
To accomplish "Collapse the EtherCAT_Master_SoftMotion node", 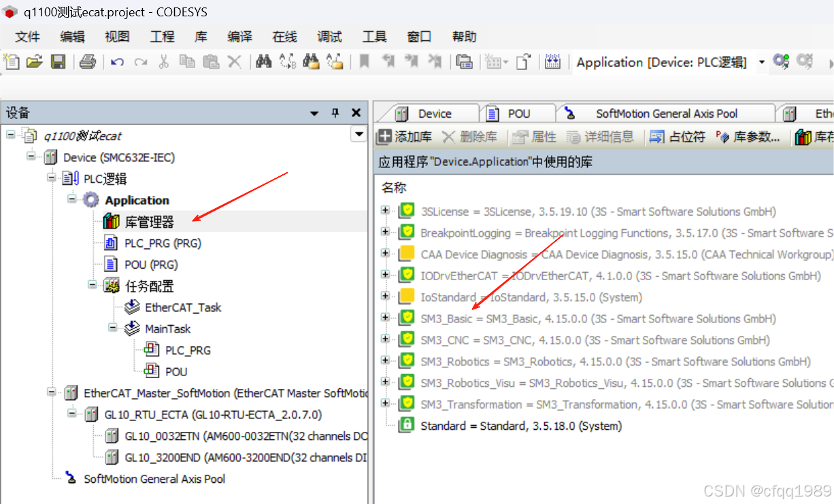I will [52, 392].
